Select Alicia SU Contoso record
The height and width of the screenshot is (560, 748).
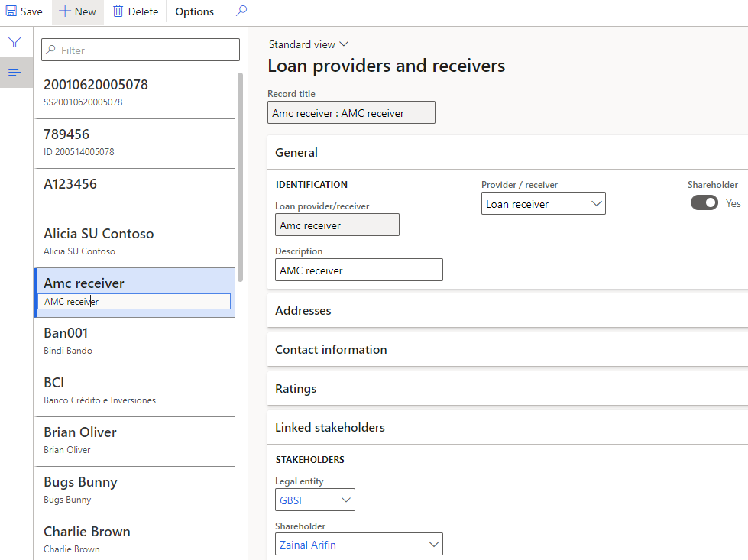point(134,242)
